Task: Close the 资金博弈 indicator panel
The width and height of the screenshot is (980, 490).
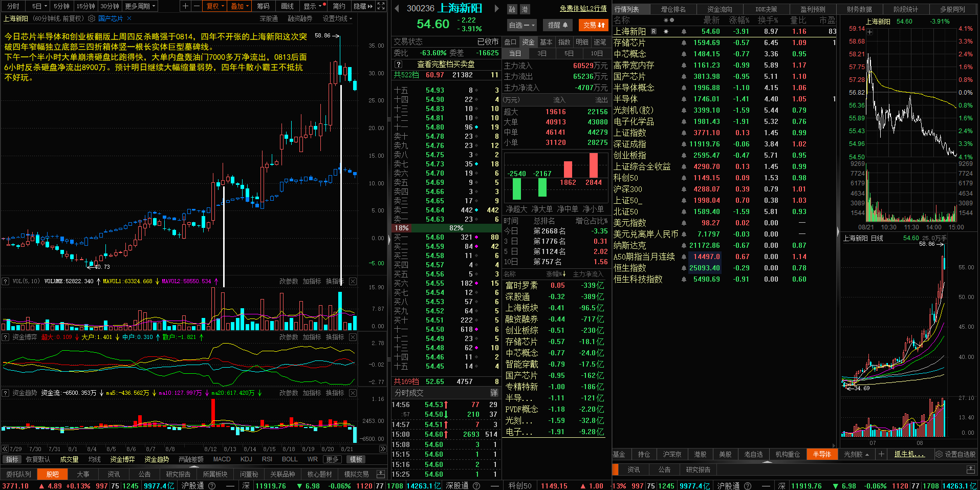Action: coord(353,337)
